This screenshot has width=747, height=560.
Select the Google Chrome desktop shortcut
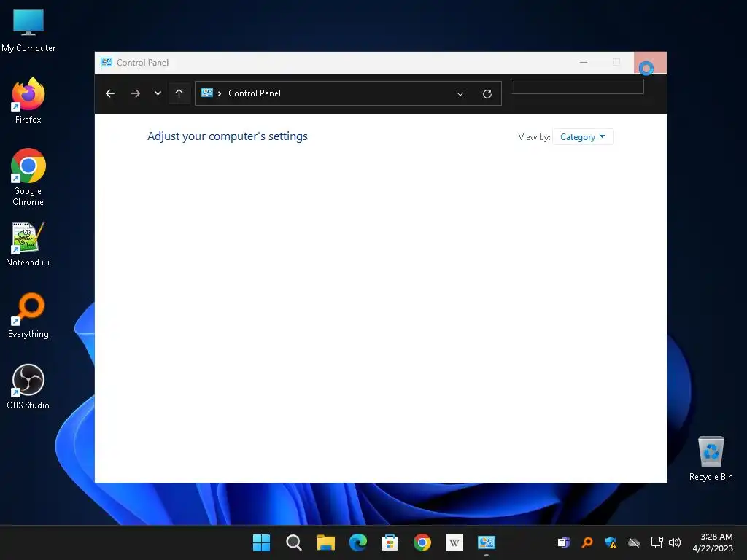28,177
